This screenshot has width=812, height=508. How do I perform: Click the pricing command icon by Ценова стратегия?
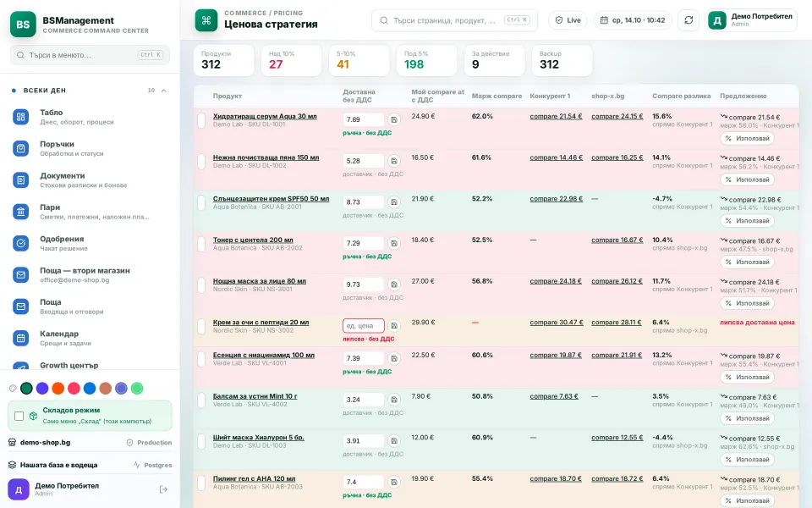coord(206,20)
